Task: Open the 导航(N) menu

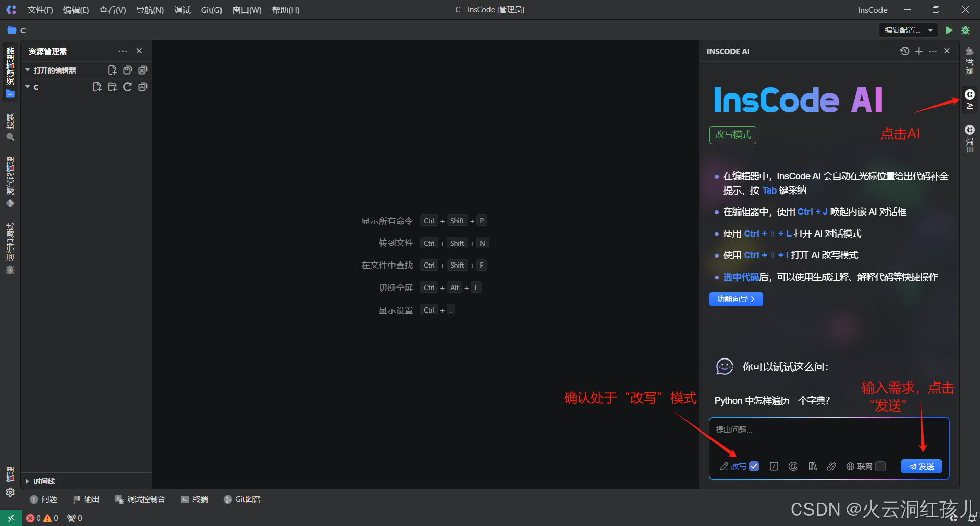Action: (150, 10)
